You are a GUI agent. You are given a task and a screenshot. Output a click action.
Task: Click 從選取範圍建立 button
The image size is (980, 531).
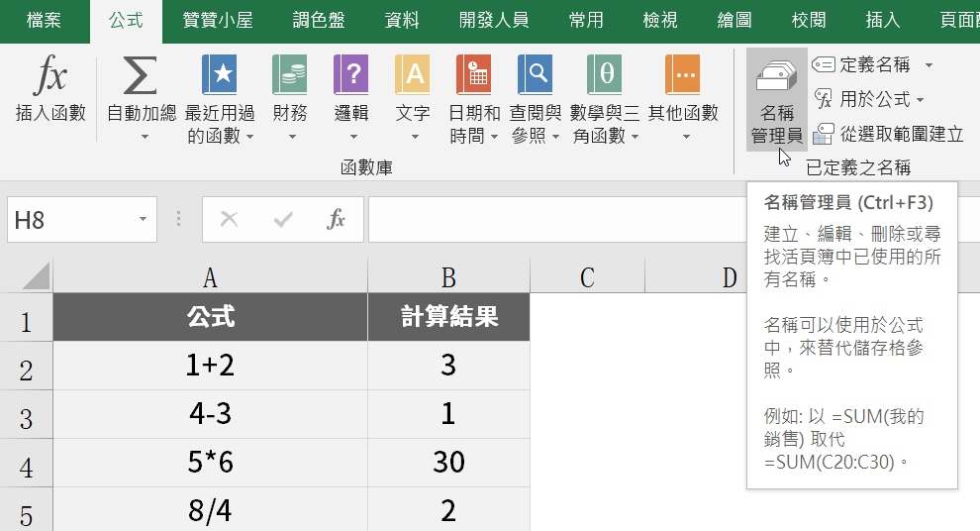(x=889, y=134)
